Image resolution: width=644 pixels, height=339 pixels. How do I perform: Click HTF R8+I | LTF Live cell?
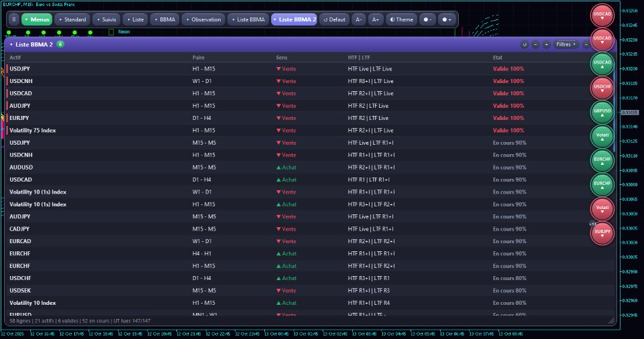pos(370,81)
